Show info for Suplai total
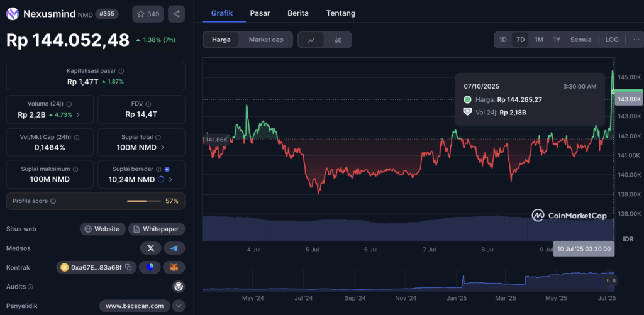Image resolution: width=644 pixels, height=315 pixels. 158,138
